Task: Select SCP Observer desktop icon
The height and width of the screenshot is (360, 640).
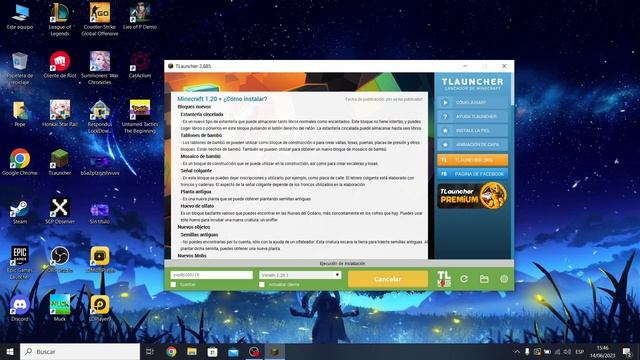Action: 60,211
